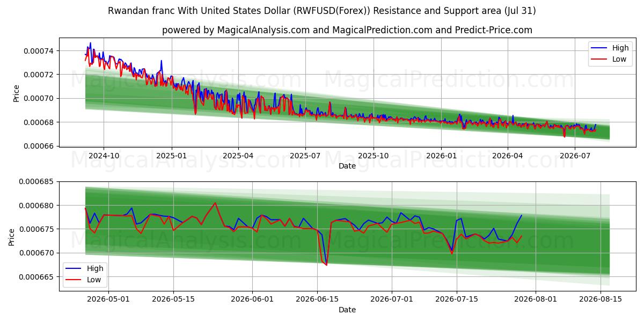Click the bottom chart 'Price' axis label

pos(12,237)
